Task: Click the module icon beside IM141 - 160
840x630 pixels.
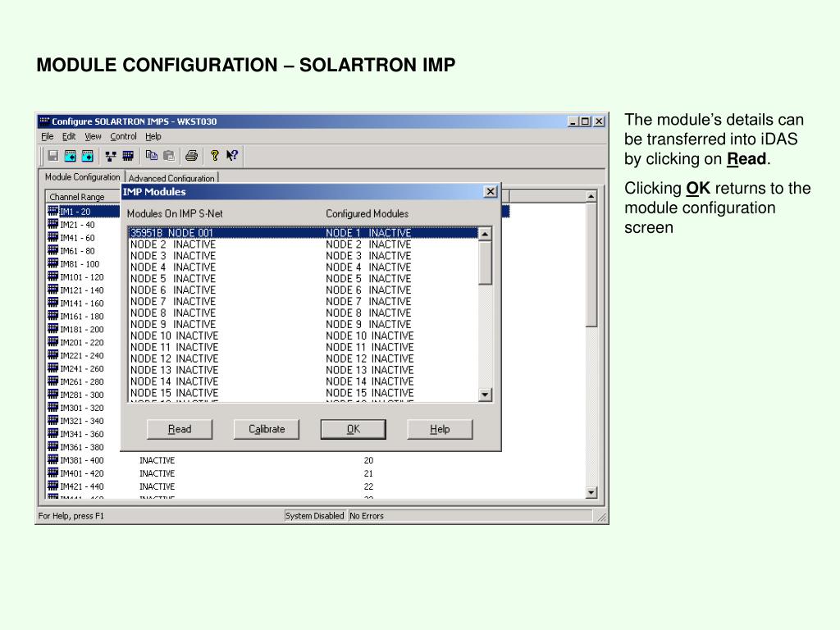Action: coord(53,302)
